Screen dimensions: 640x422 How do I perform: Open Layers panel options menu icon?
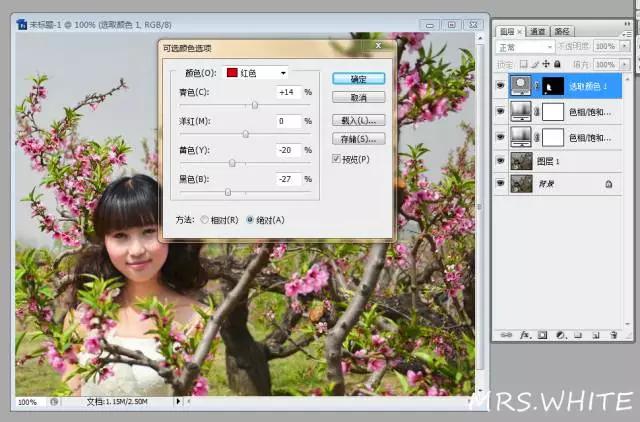(x=626, y=34)
